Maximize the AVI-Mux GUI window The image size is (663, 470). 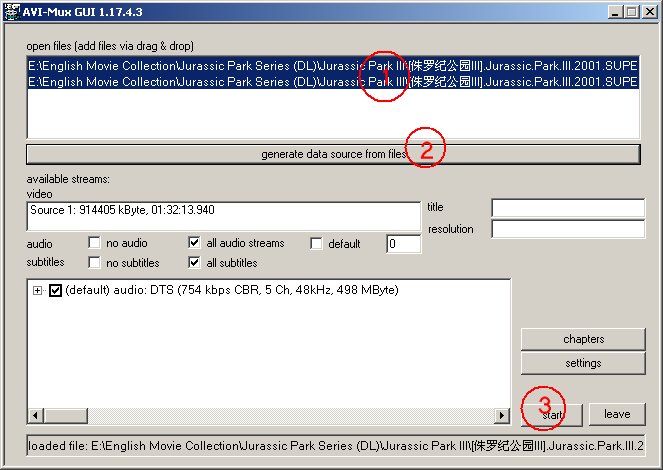pos(631,12)
